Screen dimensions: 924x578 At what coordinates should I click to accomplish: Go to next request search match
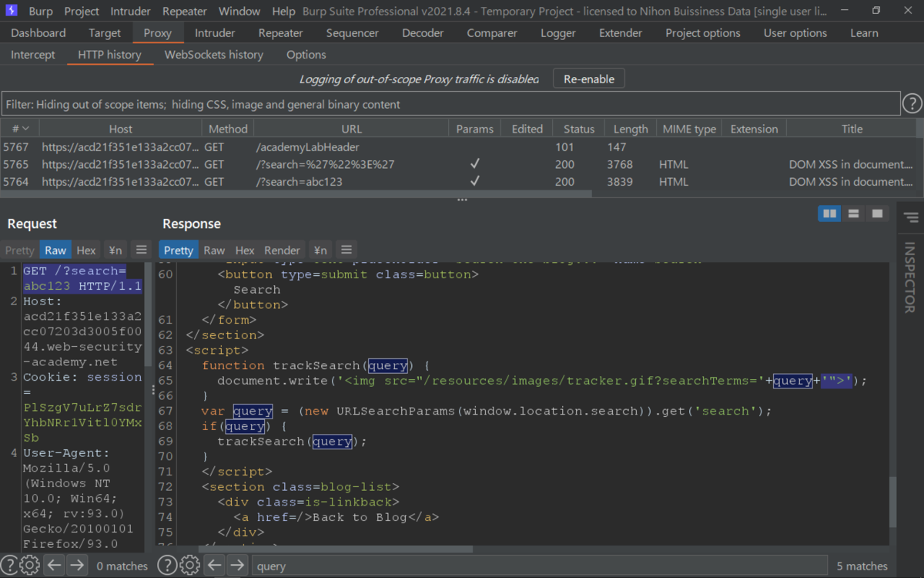pos(77,565)
